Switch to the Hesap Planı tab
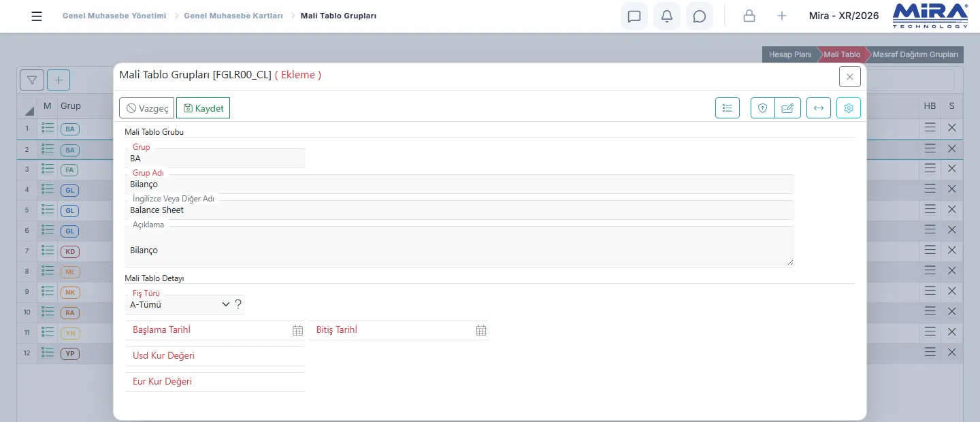Viewport: 980px width, 422px height. pos(790,54)
